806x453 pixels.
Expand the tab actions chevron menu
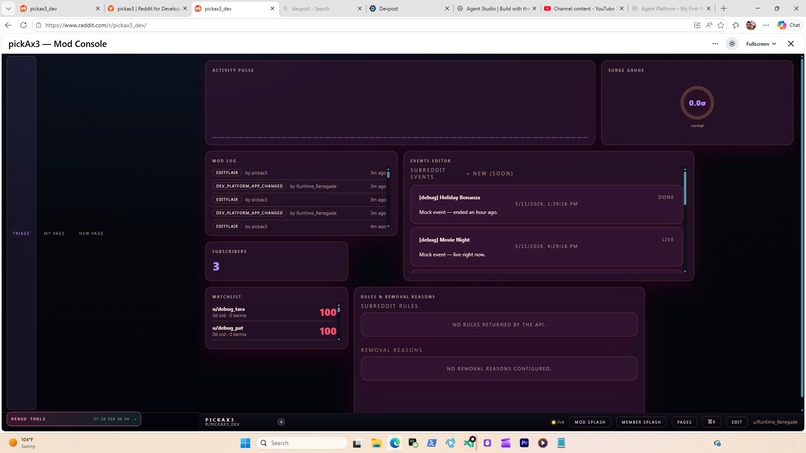[x=8, y=8]
